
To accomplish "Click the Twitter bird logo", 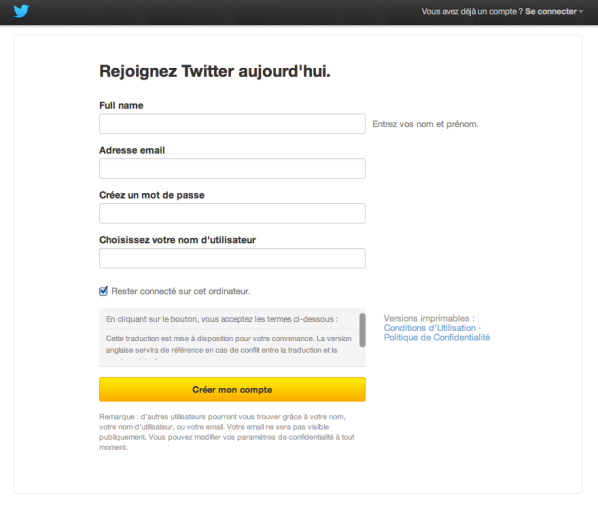I will [x=21, y=11].
